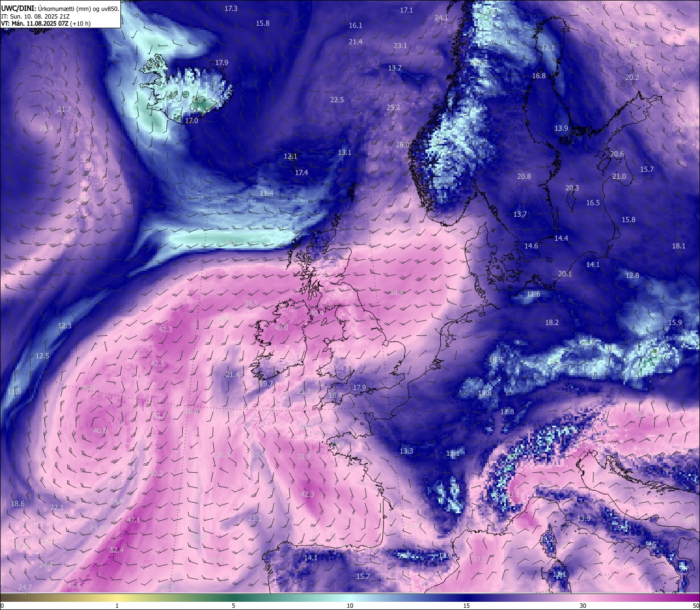Click the 23.3 value south of Wales

click(x=304, y=391)
